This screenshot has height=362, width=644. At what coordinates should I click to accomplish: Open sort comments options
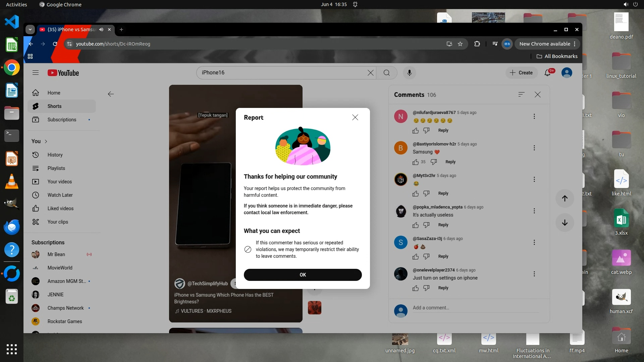(521, 95)
